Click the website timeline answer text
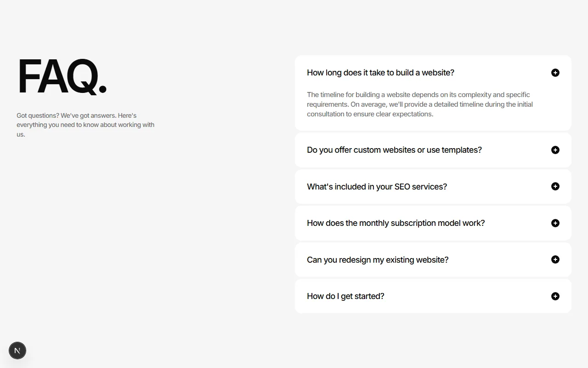The image size is (588, 368). 420,104
